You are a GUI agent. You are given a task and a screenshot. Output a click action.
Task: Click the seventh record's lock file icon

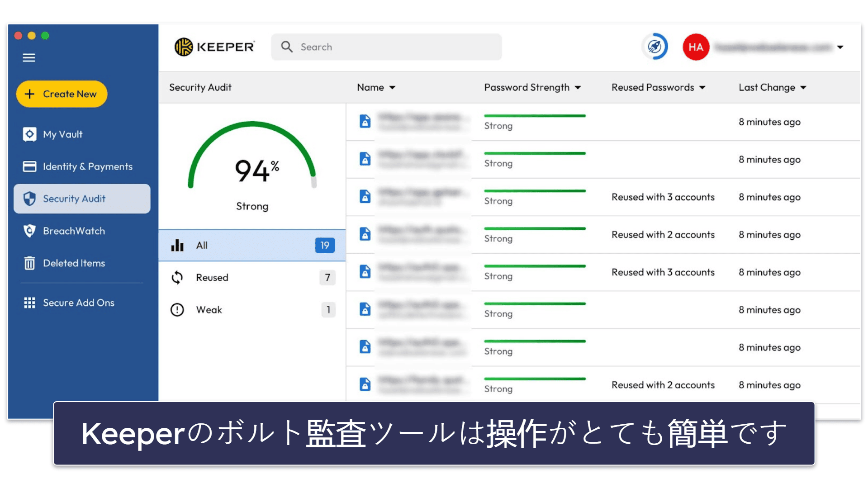365,347
